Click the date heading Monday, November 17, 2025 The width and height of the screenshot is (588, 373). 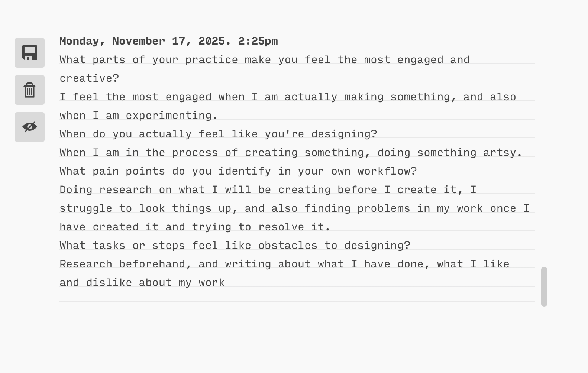pos(168,41)
